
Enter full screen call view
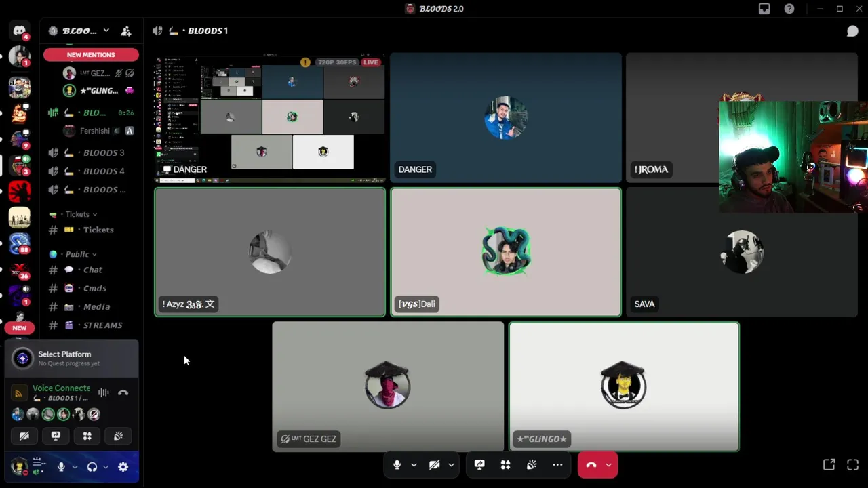click(853, 464)
